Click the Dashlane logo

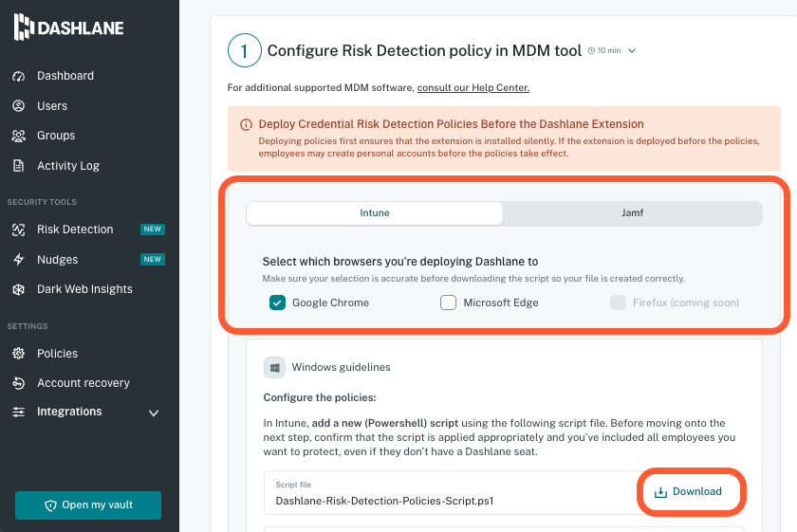(68, 27)
